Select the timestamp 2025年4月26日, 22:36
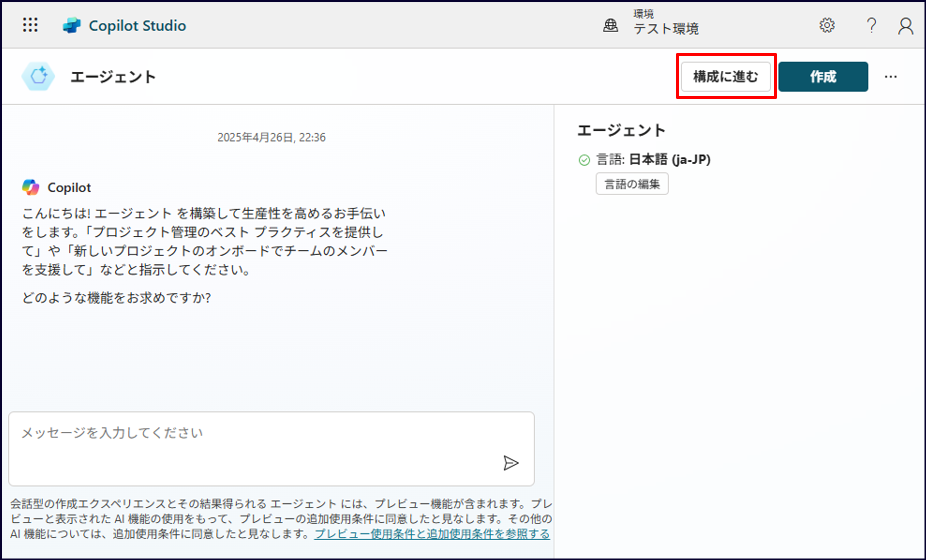Viewport: 926px width, 560px height. point(271,138)
